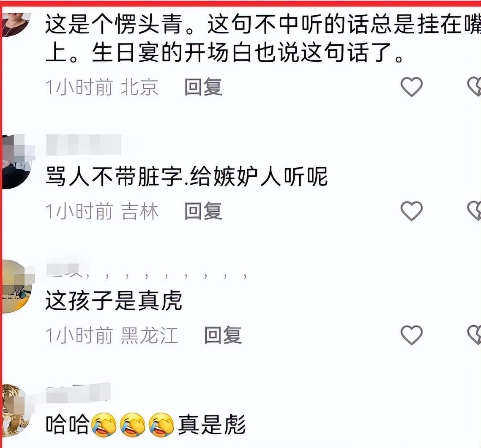The image size is (481, 448).
Task: Select the comment text 骂人不带脏字.给嫉妒人听呢
Action: 186,176
